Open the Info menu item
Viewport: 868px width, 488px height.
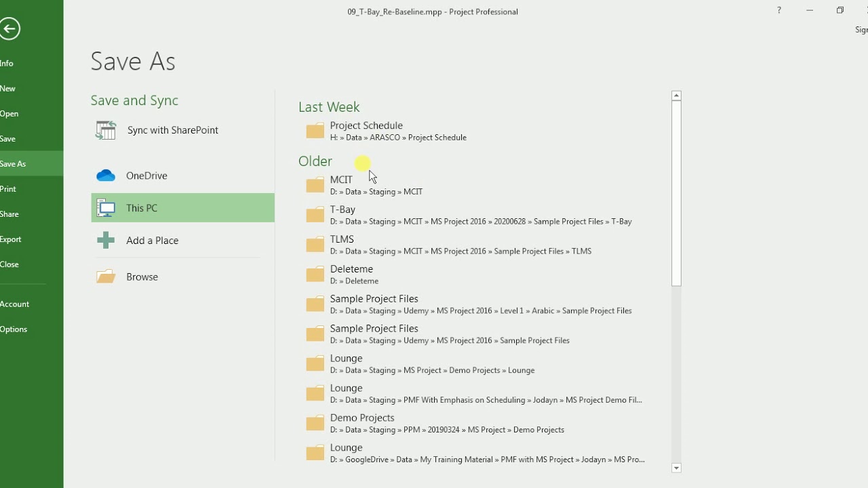coord(7,63)
